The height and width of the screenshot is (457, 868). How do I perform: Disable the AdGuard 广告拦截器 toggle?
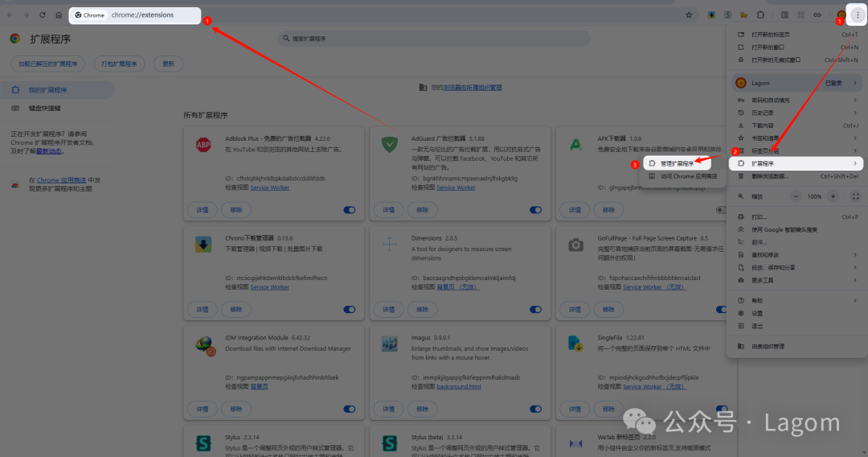[x=535, y=210]
